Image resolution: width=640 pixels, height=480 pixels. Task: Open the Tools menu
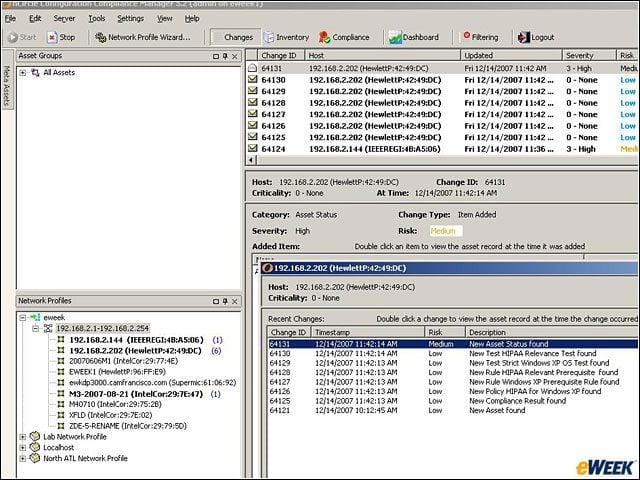click(x=97, y=18)
